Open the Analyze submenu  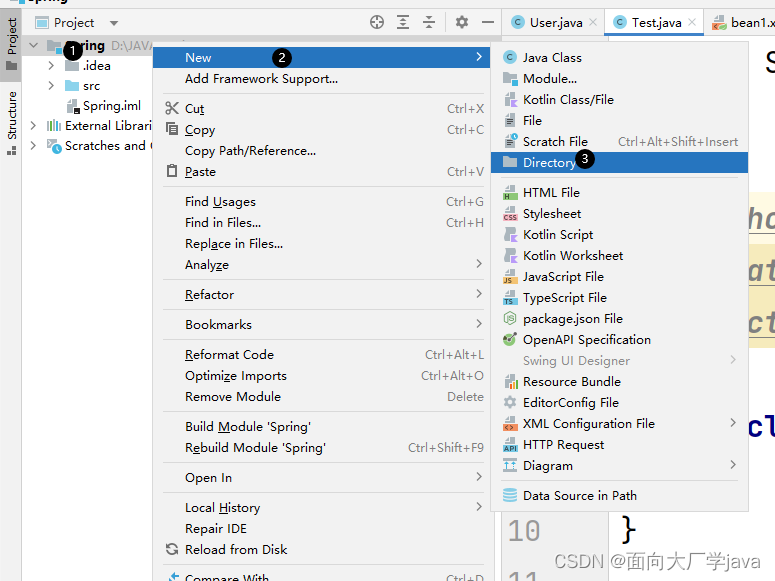[323, 265]
